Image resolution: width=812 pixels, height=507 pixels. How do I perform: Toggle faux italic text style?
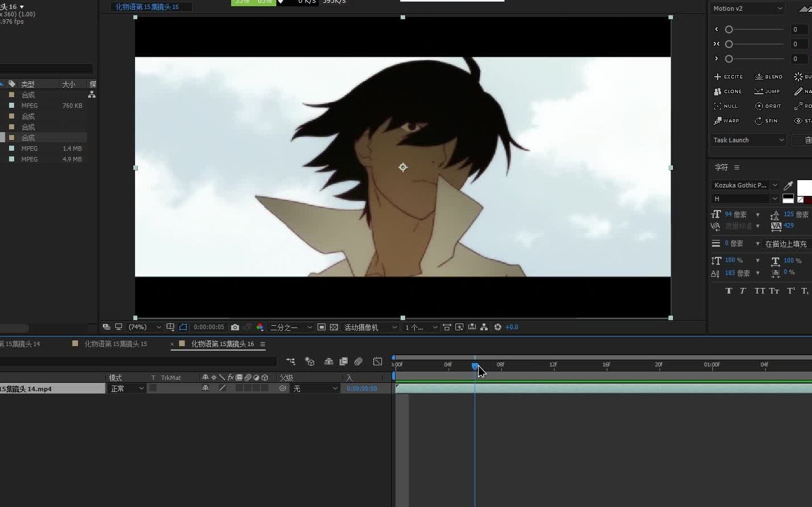pos(742,291)
